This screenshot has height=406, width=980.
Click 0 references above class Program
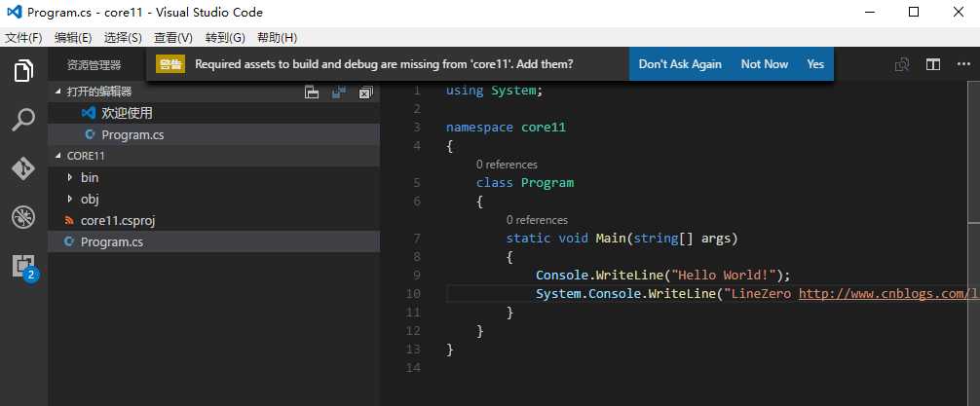[507, 165]
